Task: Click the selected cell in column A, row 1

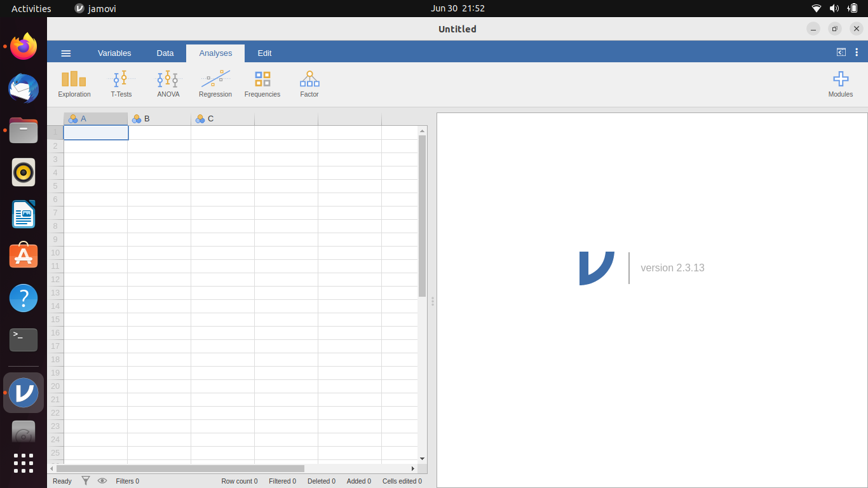Action: tap(96, 132)
